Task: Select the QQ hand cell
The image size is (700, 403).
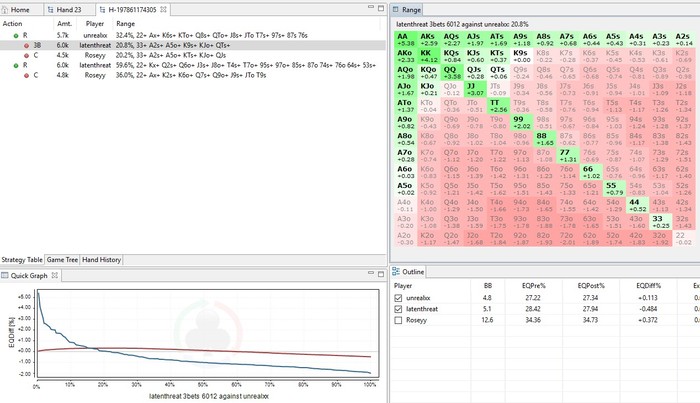Action: [x=452, y=73]
